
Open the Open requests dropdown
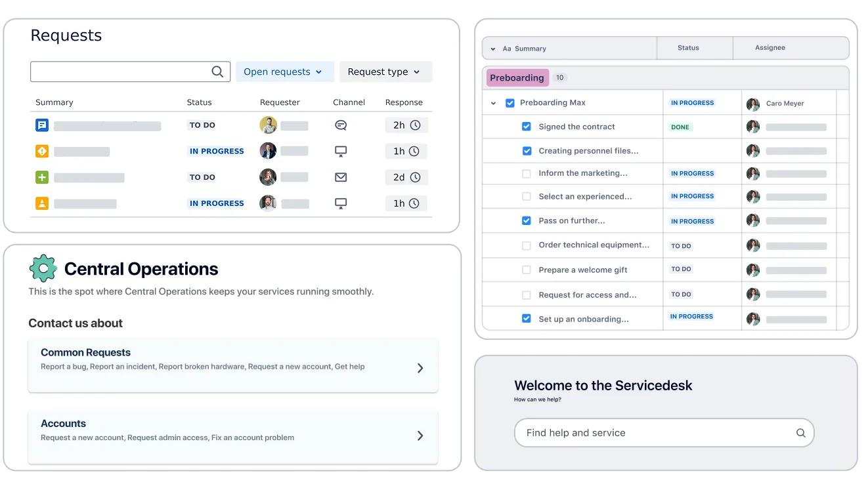[x=284, y=71]
